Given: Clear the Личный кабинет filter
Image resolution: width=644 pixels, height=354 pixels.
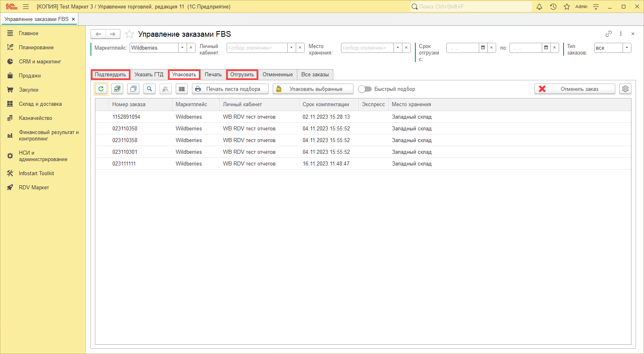Looking at the screenshot, I should coord(300,48).
